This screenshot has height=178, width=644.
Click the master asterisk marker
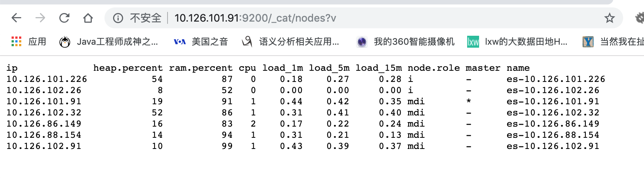tap(469, 101)
